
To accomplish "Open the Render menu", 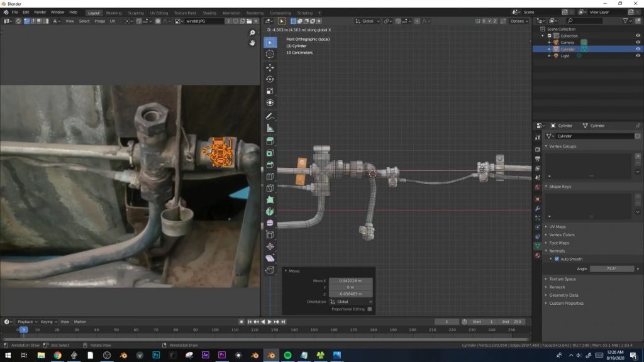I will pos(40,13).
